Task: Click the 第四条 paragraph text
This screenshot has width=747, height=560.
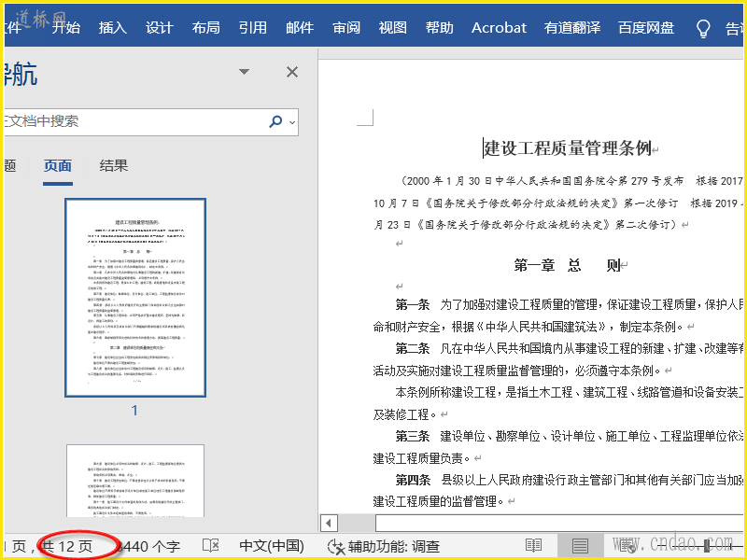Action: pyautogui.click(x=569, y=480)
